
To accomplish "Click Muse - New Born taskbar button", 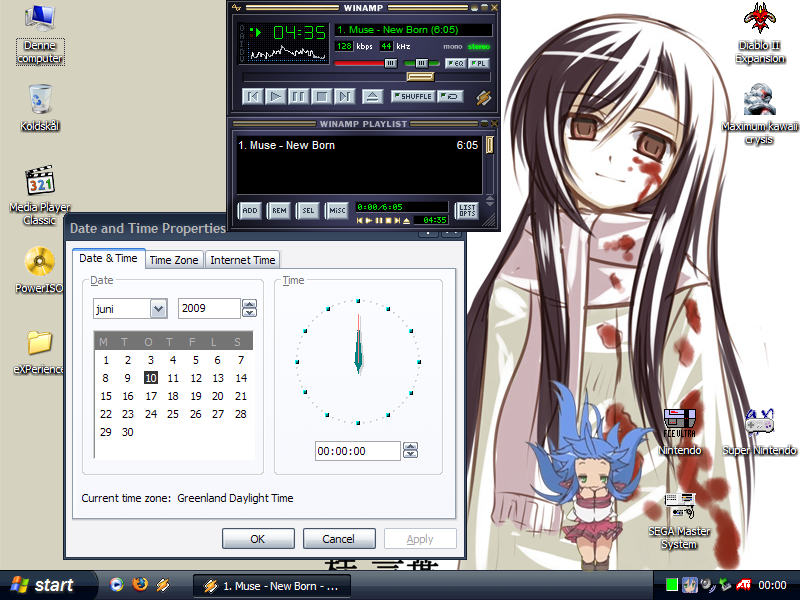I will pyautogui.click(x=272, y=586).
